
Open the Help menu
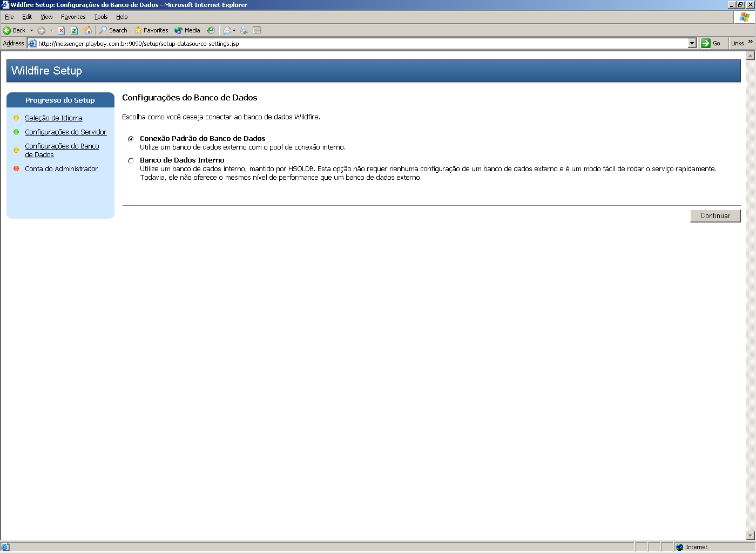(x=122, y=17)
